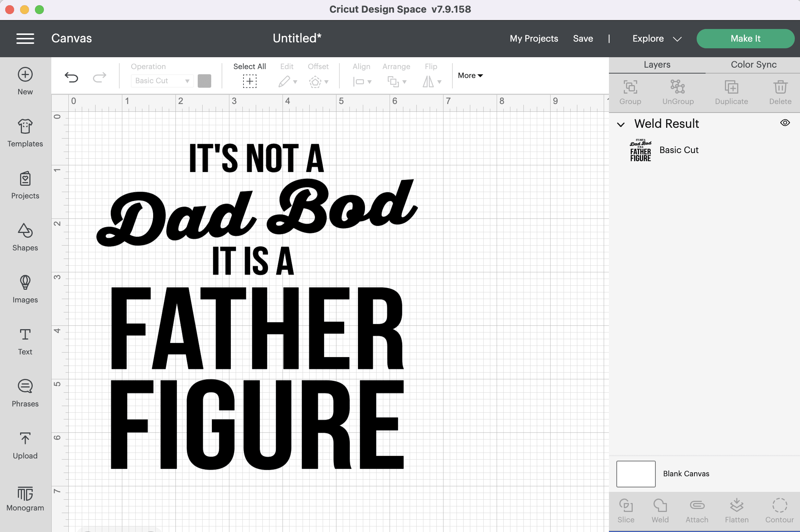The height and width of the screenshot is (532, 800).
Task: Click the Select All icon
Action: coord(250,81)
